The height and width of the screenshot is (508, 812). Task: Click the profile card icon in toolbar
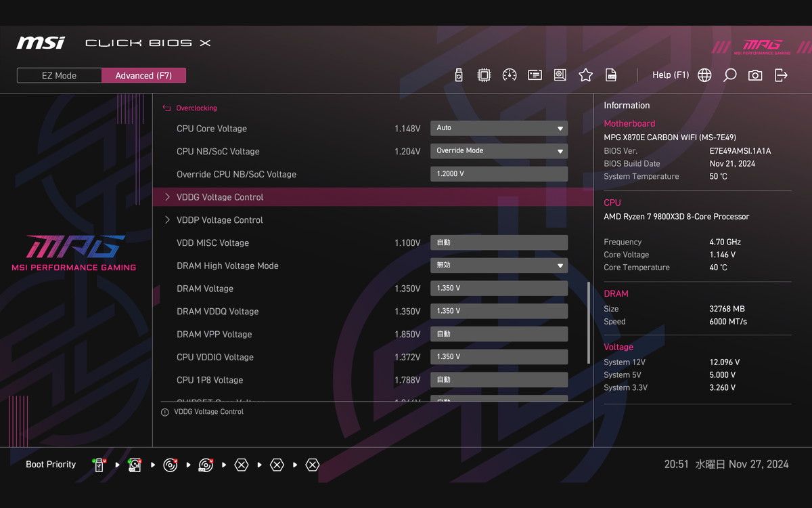(x=535, y=75)
